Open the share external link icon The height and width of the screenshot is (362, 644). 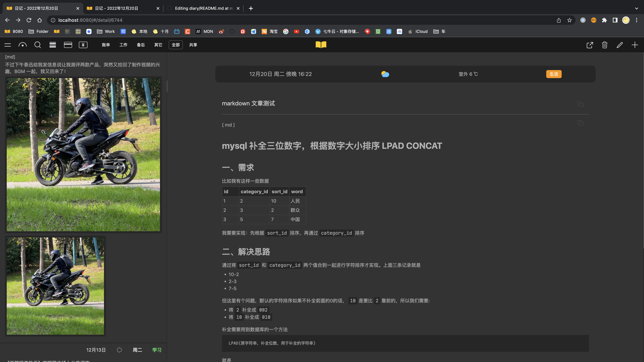(x=590, y=45)
